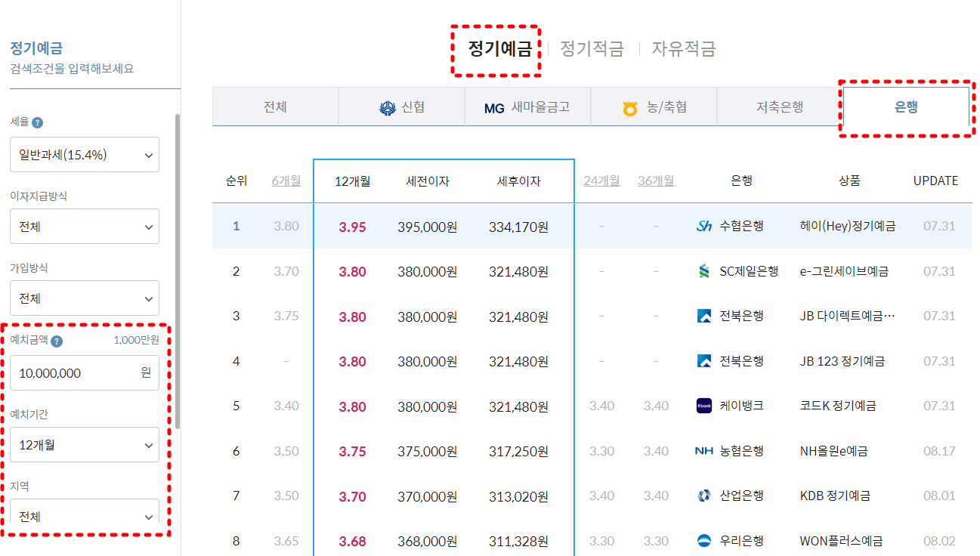Select the 전체 institution tab

pos(275,107)
